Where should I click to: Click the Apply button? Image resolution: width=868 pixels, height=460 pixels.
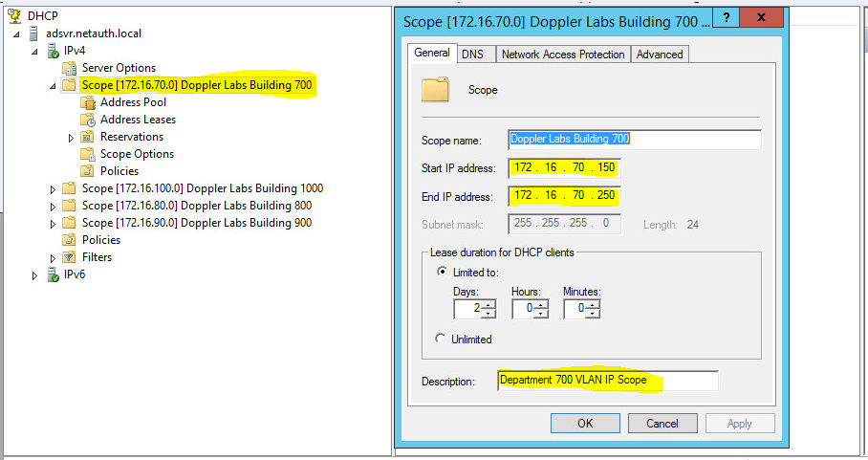pyautogui.click(x=740, y=424)
